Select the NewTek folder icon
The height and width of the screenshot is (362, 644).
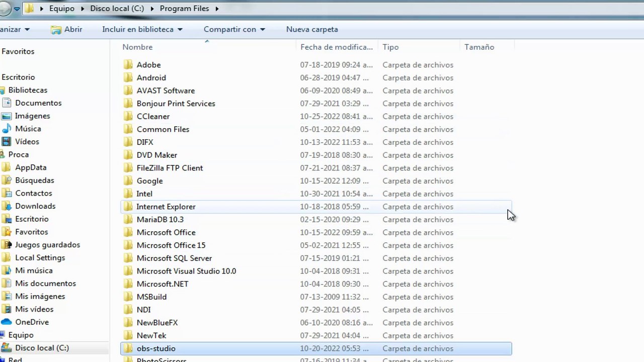pos(128,335)
